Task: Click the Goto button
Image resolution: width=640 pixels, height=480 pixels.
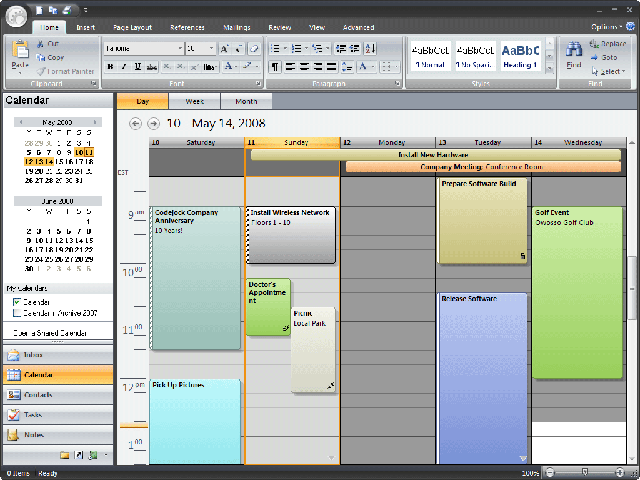Action: [604, 58]
